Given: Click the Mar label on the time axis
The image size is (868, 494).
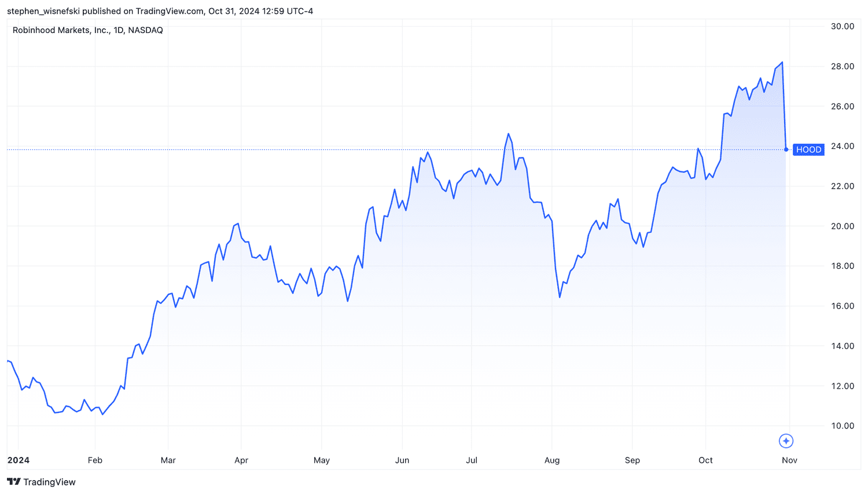Looking at the screenshot, I should pyautogui.click(x=168, y=460).
